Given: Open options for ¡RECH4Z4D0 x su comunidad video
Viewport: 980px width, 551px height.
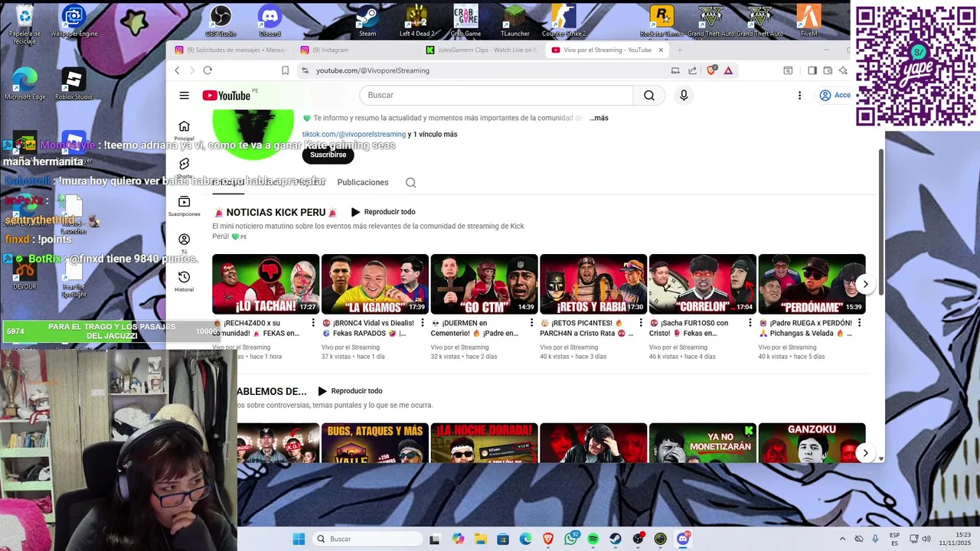Looking at the screenshot, I should (x=313, y=323).
